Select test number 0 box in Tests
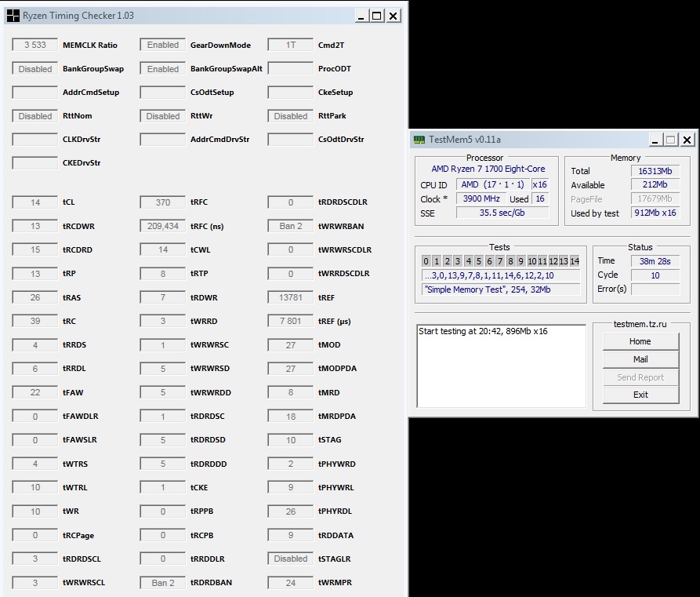 tap(426, 261)
